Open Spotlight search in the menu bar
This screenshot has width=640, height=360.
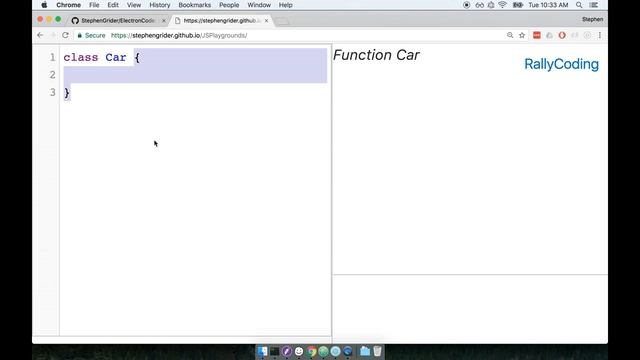579,5
